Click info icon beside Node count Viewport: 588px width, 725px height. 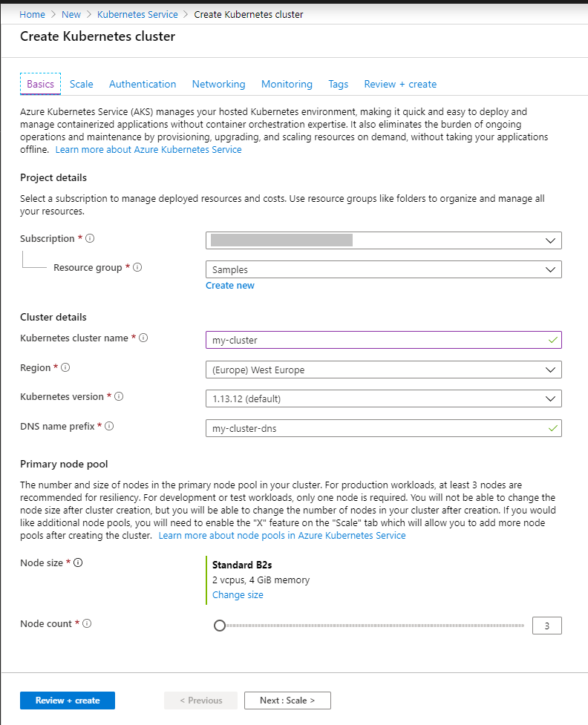pos(87,623)
